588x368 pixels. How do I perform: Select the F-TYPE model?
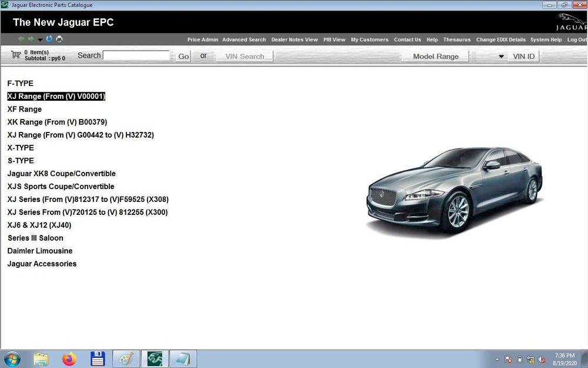click(x=20, y=84)
